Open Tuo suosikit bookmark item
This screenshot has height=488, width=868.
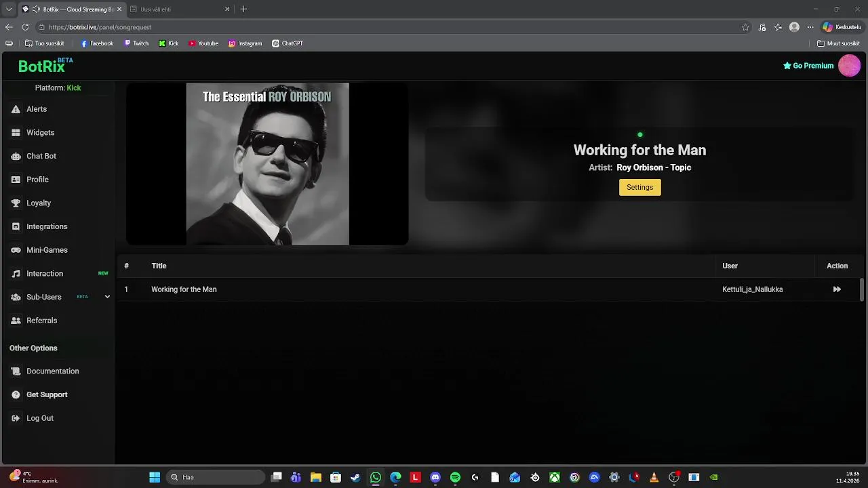click(x=45, y=43)
